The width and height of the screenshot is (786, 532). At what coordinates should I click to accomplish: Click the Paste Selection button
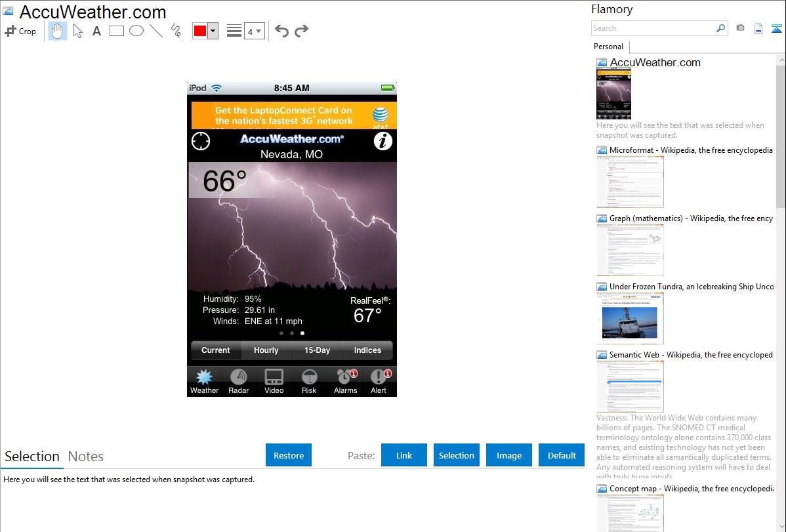click(456, 455)
